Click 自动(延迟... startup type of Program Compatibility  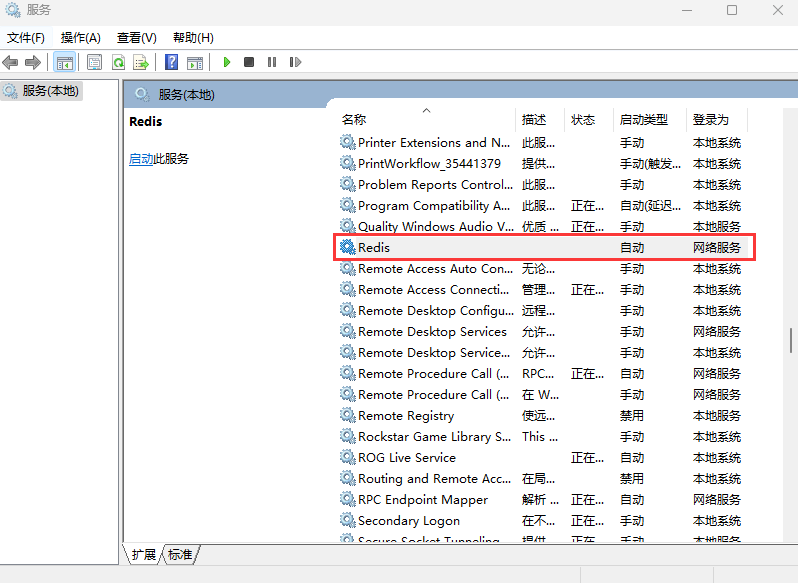[x=650, y=206]
